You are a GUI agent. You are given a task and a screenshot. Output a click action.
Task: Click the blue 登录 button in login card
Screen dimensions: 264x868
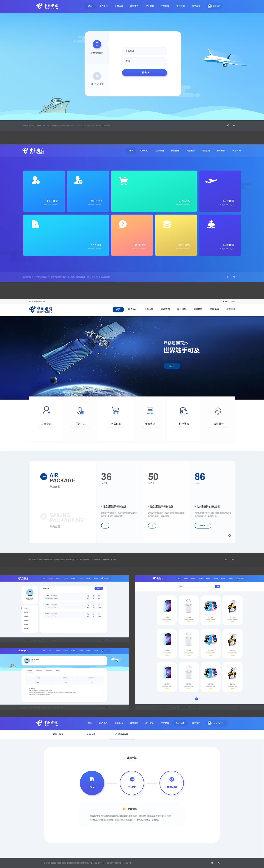(144, 72)
